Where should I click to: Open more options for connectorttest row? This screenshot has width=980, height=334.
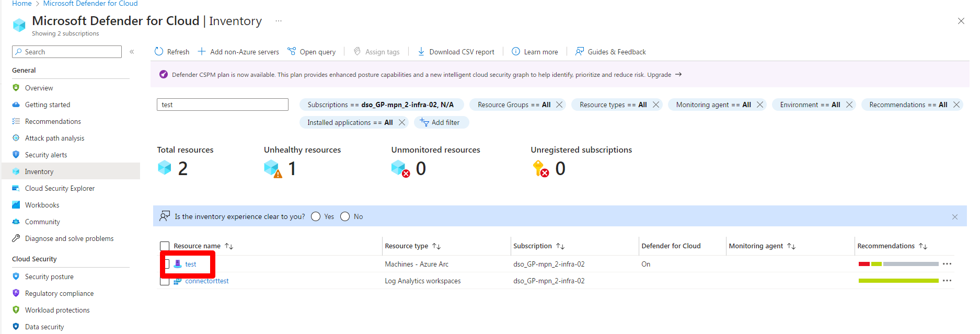(947, 281)
